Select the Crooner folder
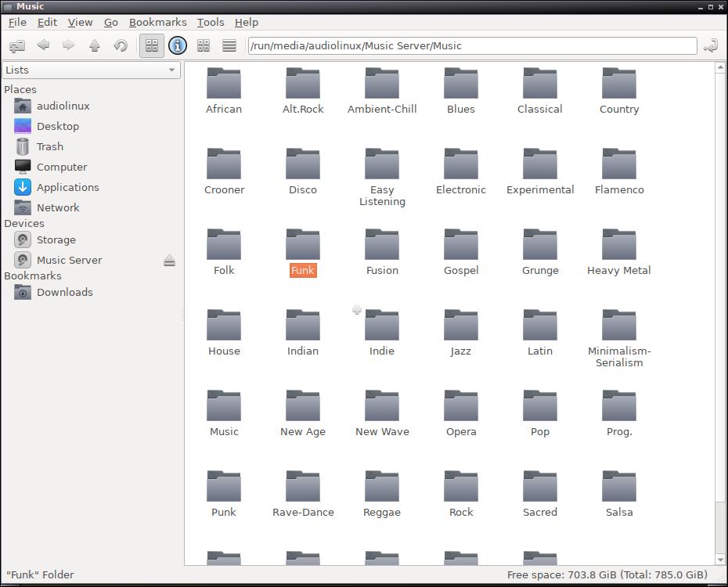Image resolution: width=728 pixels, height=587 pixels. click(x=224, y=171)
